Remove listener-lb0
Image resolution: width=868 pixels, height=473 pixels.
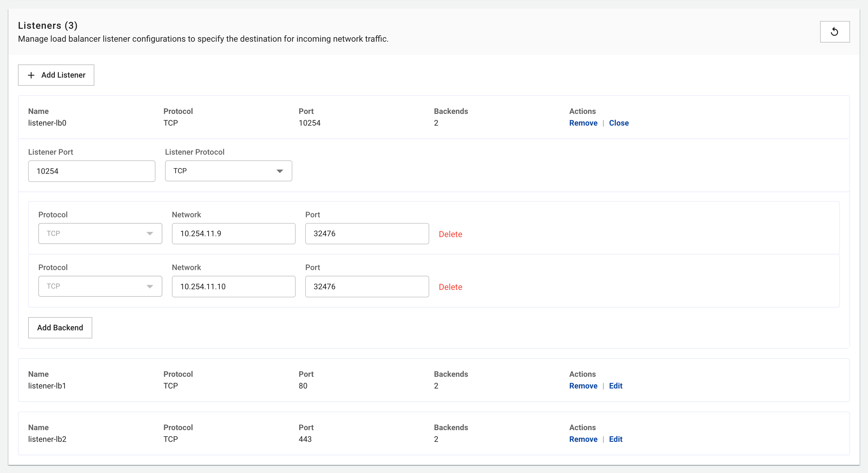tap(583, 123)
